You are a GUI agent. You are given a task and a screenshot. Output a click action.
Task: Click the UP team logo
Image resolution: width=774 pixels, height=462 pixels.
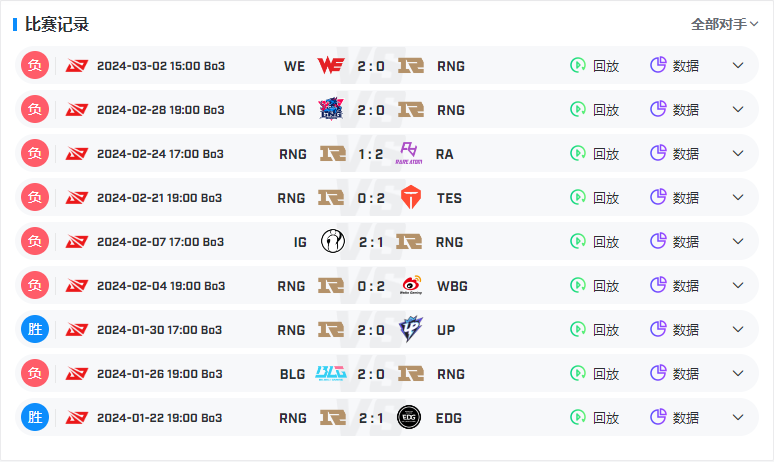click(411, 329)
